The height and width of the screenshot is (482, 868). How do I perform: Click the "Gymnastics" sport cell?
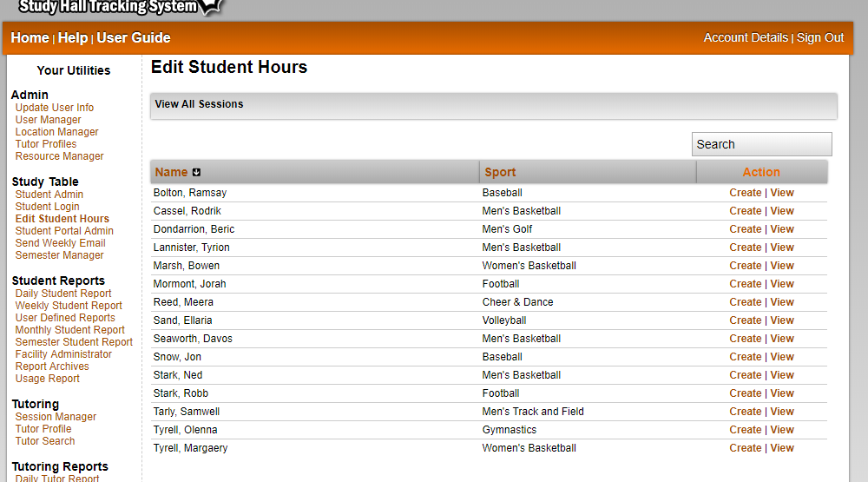point(510,431)
